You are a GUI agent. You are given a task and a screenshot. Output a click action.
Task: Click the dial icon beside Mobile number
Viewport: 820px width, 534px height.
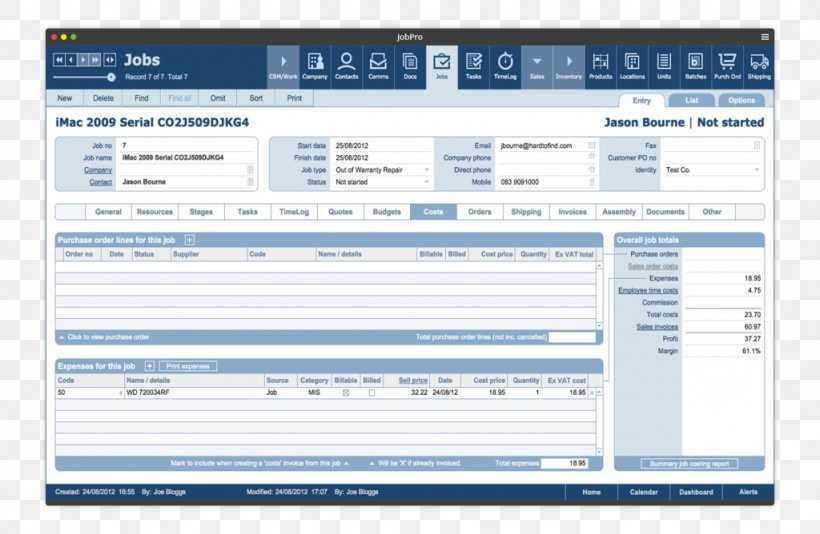591,181
